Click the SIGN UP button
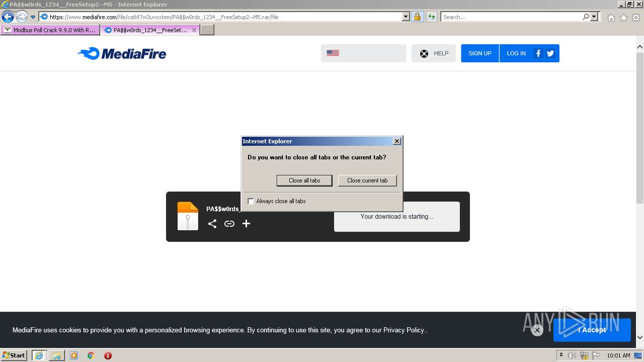The width and height of the screenshot is (644, 362). pos(480,53)
